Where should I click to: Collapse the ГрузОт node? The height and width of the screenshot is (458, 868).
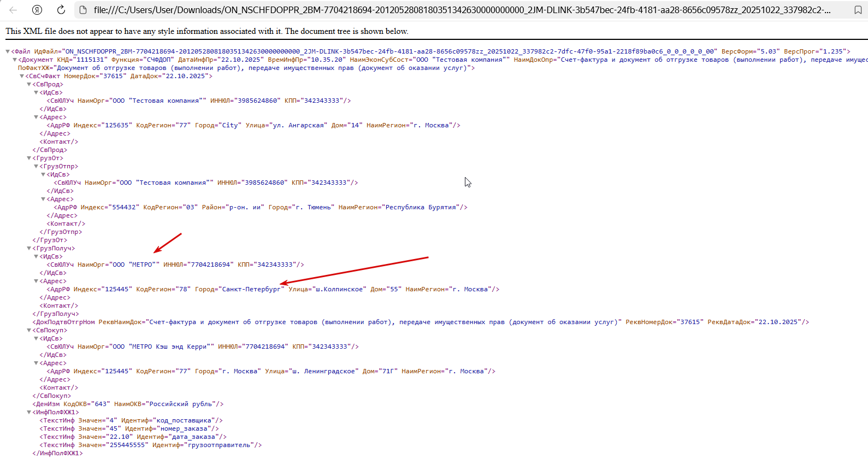(29, 158)
